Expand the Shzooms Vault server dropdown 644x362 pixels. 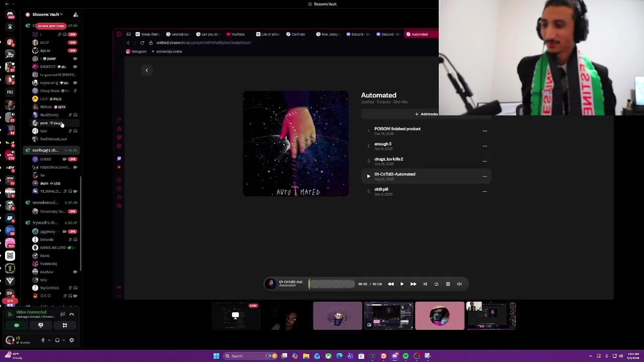48,15
